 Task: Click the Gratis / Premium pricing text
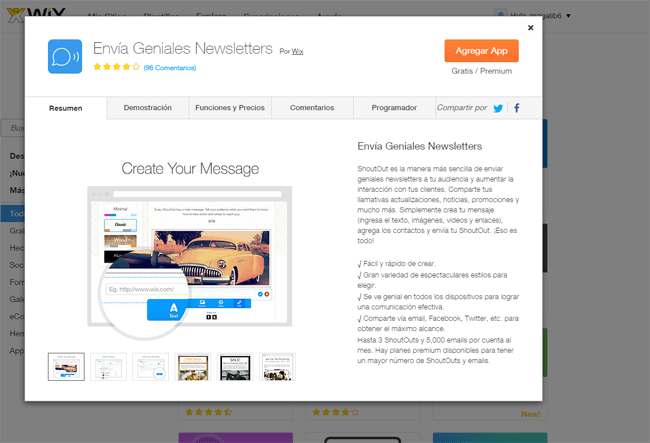coord(481,71)
